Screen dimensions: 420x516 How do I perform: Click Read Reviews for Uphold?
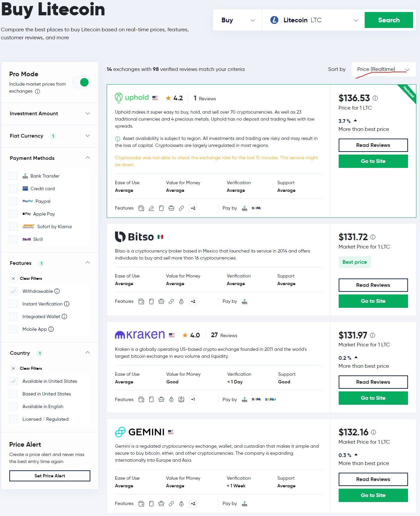[373, 145]
